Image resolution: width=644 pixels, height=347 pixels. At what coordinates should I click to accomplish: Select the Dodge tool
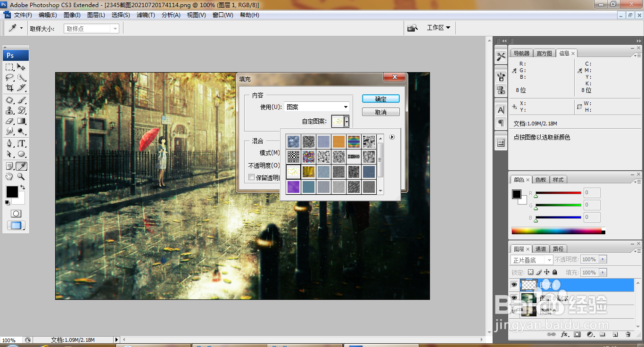[22, 131]
